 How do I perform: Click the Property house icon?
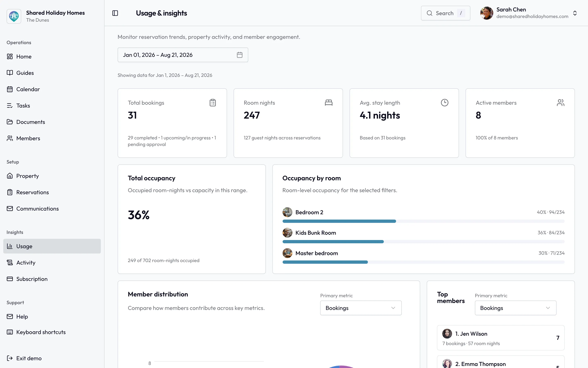click(10, 176)
